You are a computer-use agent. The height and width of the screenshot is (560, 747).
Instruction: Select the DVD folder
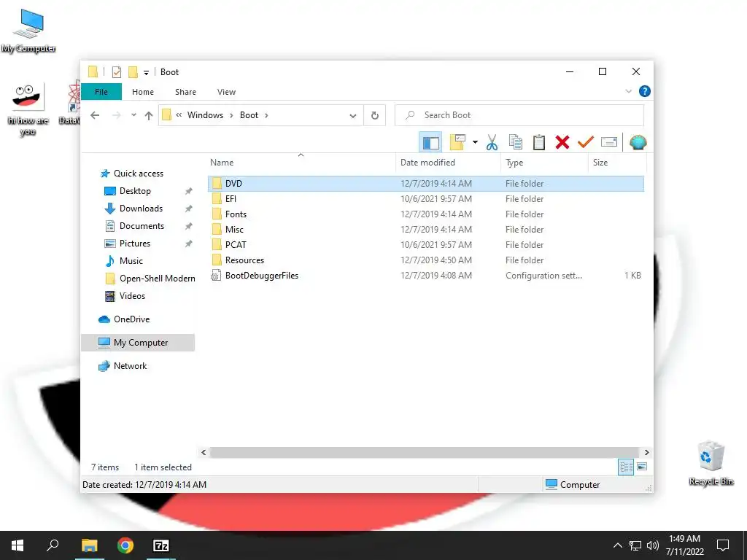click(x=426, y=184)
